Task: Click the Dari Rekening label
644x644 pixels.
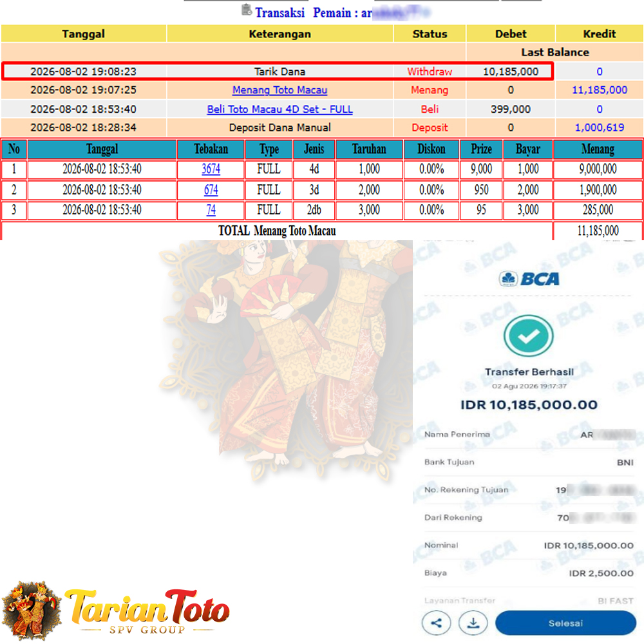Action: (453, 518)
